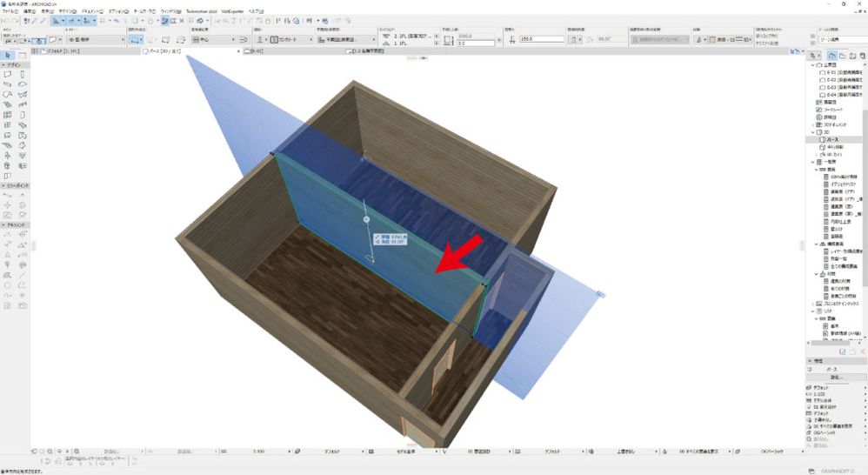Viewport: 868px width, 475px height.
Task: Click the red delete icon below the Navigator tree
Action: (x=863, y=351)
